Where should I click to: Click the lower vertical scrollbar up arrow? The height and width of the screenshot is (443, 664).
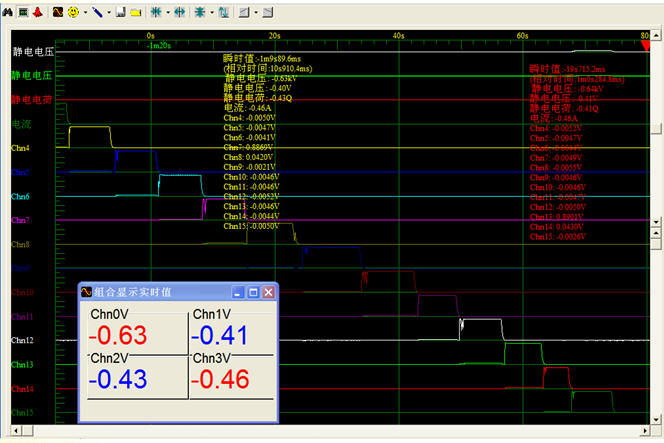656,233
